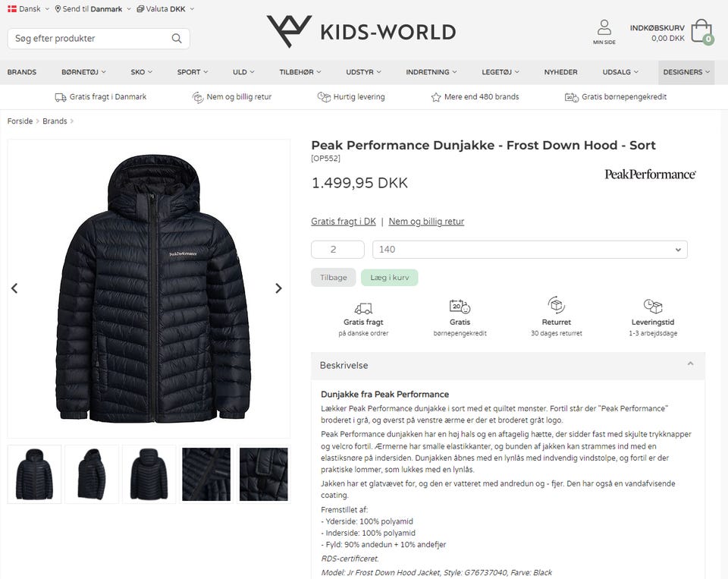Click the Læg i kurv button
The width and height of the screenshot is (728, 579).
(389, 278)
